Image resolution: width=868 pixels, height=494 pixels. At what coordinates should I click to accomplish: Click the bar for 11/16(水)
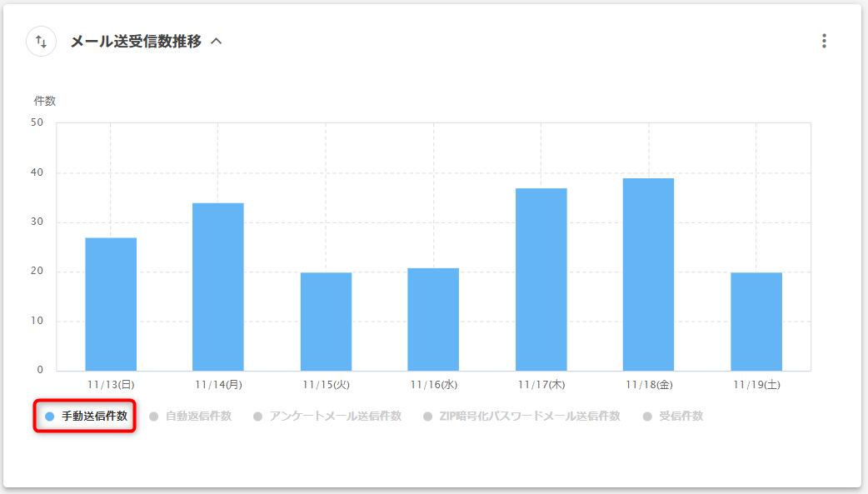(x=433, y=319)
